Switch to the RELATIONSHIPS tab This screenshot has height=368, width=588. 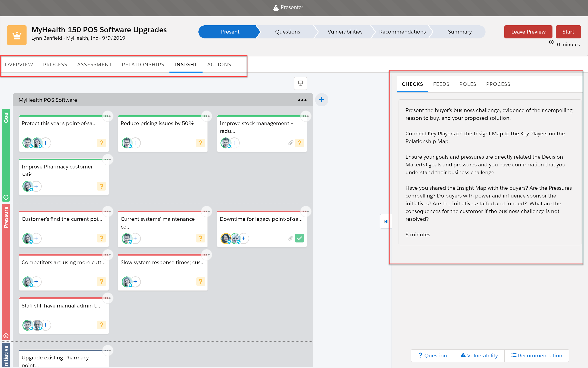tap(143, 64)
